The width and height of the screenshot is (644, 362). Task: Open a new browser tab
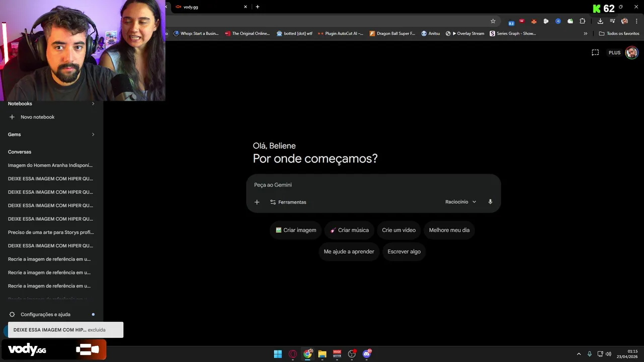pos(258,7)
